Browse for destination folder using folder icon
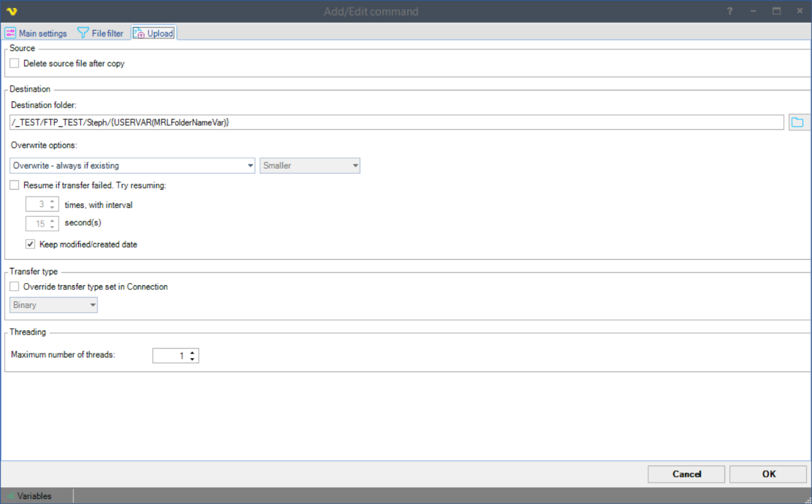The height and width of the screenshot is (504, 812). 797,122
